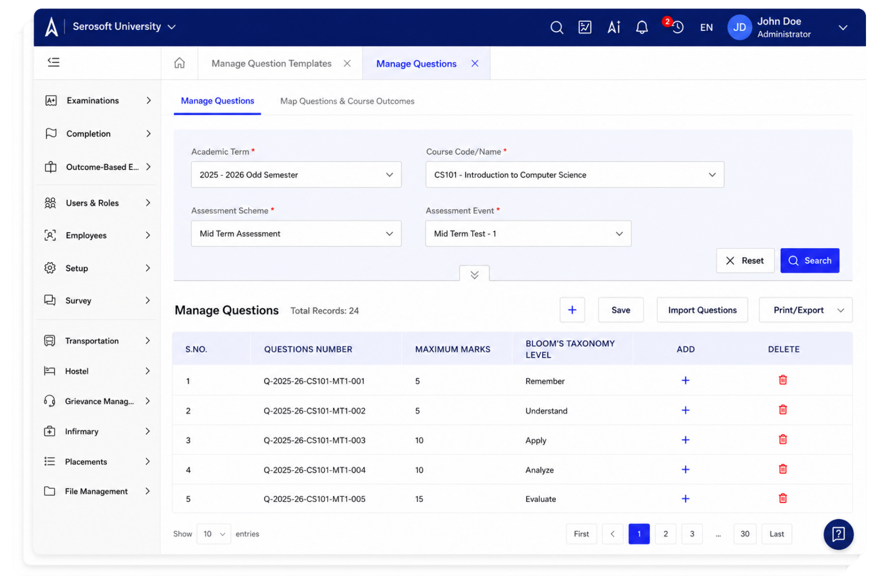Viewport: 882px width, 588px height.
Task: Expand Users & Roles menu
Action: pyautogui.click(x=98, y=203)
